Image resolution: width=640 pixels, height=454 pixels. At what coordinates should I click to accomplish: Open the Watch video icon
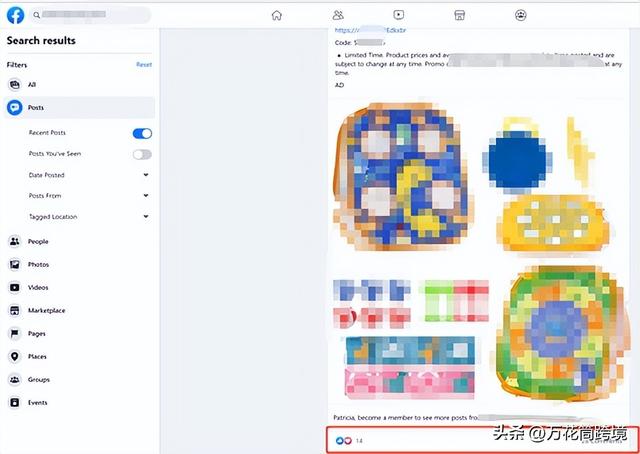399,15
